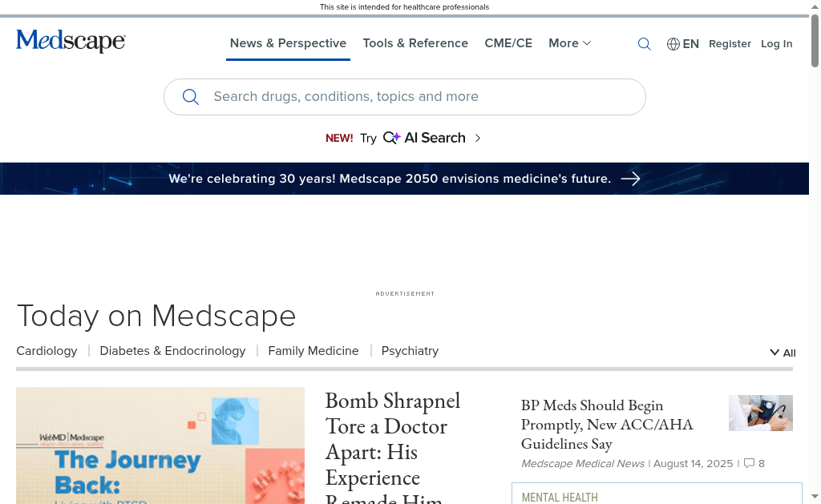Open the blood pressure cuff thumbnail
The width and height of the screenshot is (821, 504).
click(760, 413)
